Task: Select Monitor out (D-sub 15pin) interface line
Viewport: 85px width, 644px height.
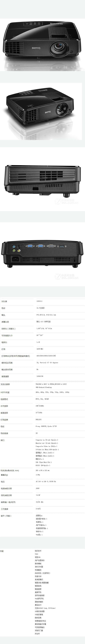Action: [47, 443]
